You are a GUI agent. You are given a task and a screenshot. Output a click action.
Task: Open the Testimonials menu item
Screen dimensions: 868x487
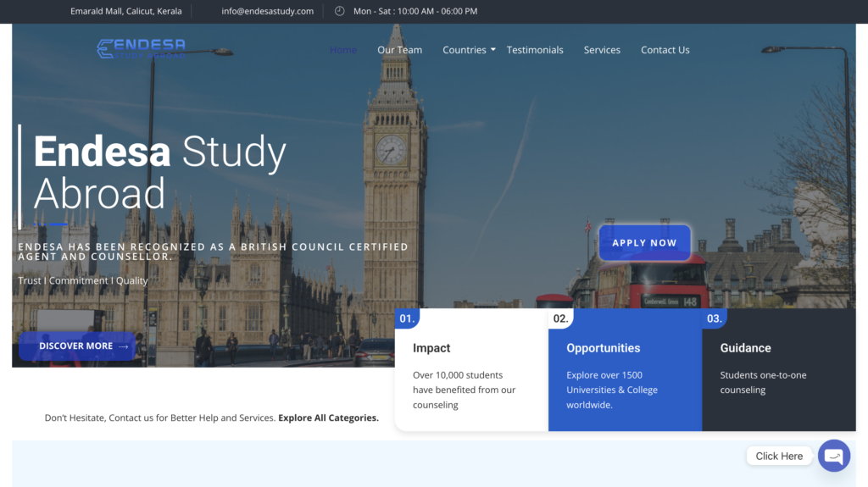coord(535,50)
